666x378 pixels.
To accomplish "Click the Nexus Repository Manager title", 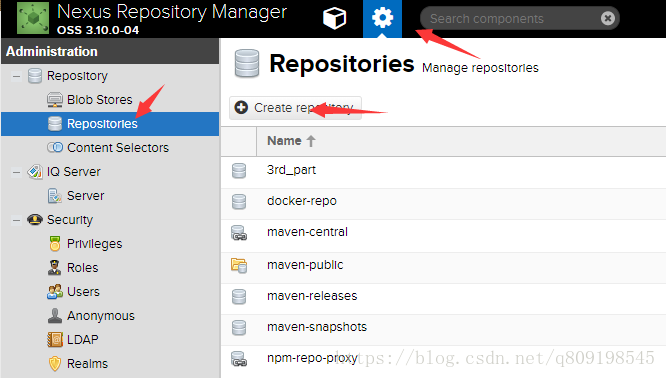I will pos(172,12).
